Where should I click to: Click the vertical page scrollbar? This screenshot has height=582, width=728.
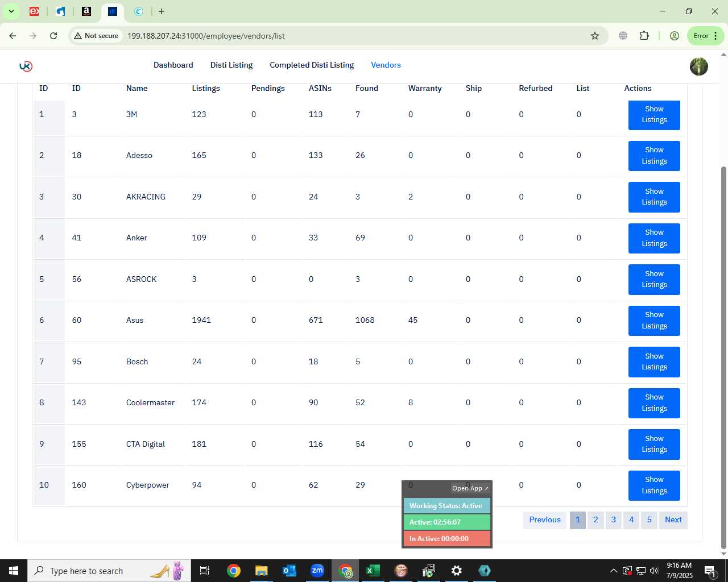723,358
